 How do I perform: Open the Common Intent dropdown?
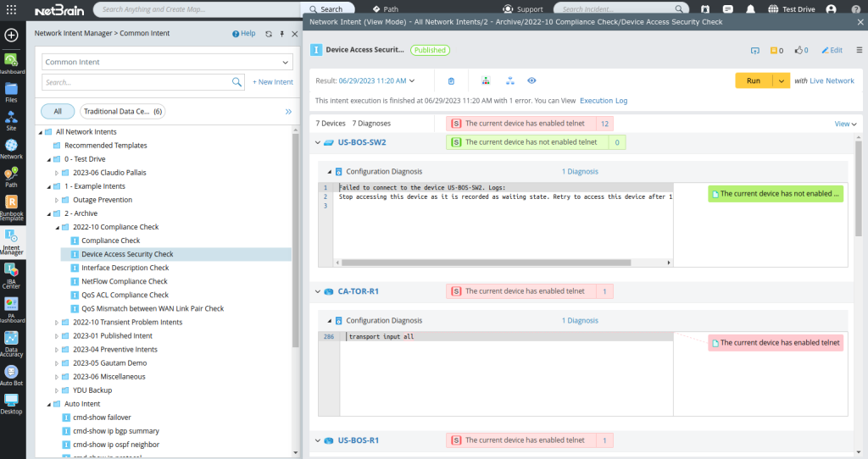167,62
